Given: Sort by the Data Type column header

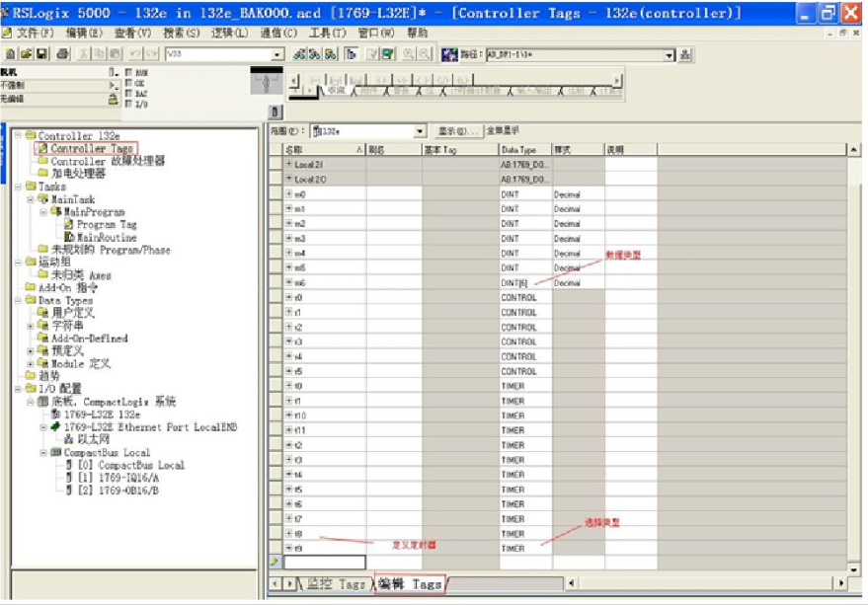Looking at the screenshot, I should (x=525, y=149).
